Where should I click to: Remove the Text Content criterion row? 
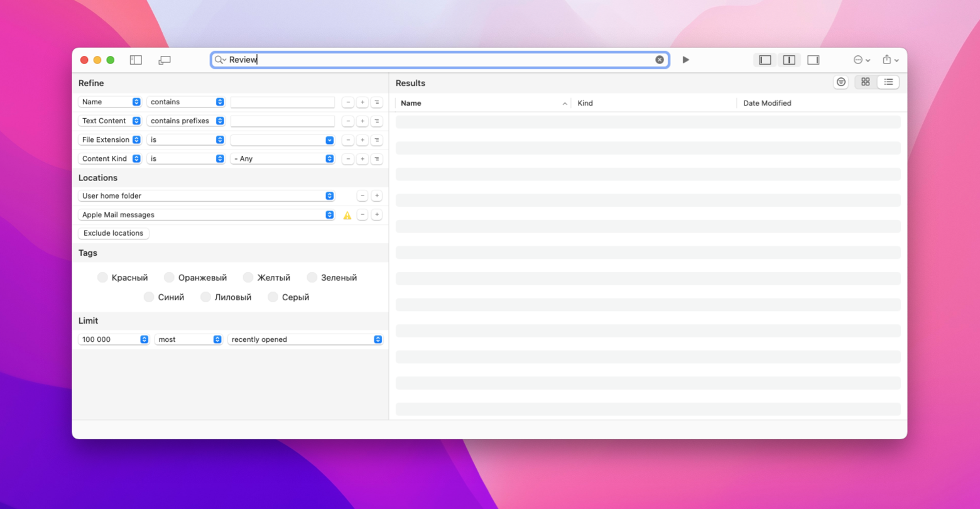coord(348,121)
